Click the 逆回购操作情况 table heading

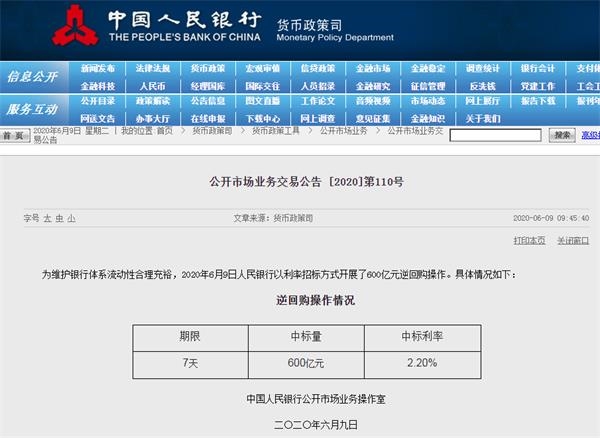point(316,300)
